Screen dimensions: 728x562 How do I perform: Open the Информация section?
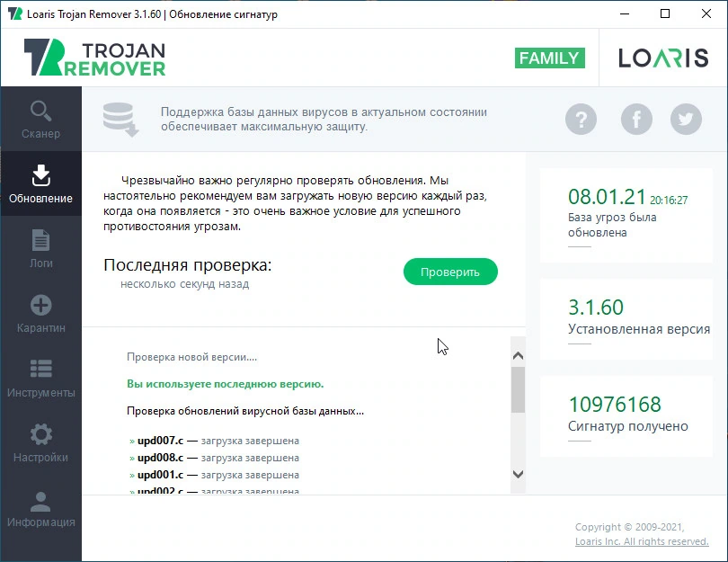[40, 508]
